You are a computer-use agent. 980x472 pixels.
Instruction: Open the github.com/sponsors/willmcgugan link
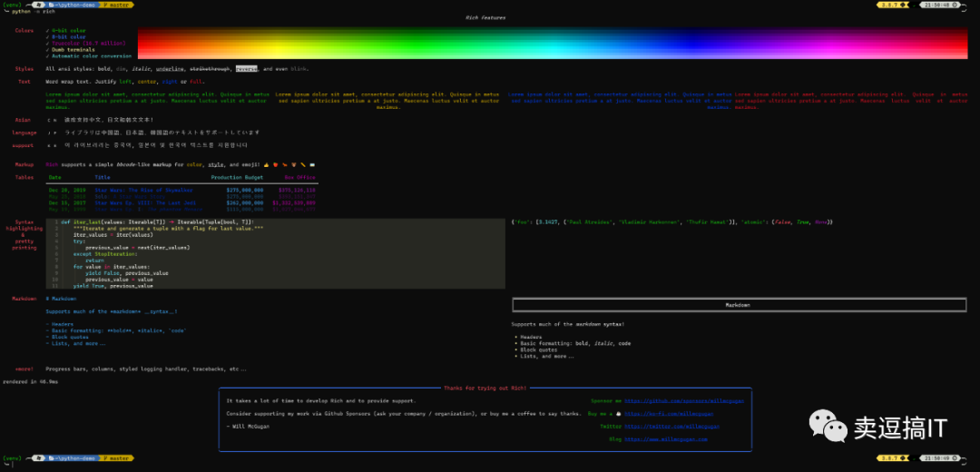coord(684,400)
